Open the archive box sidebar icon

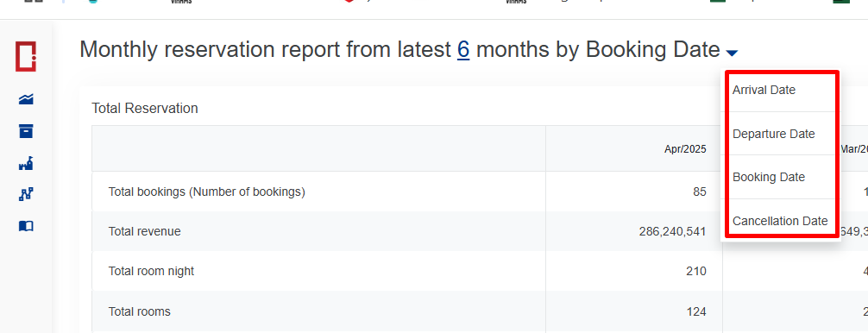point(26,131)
